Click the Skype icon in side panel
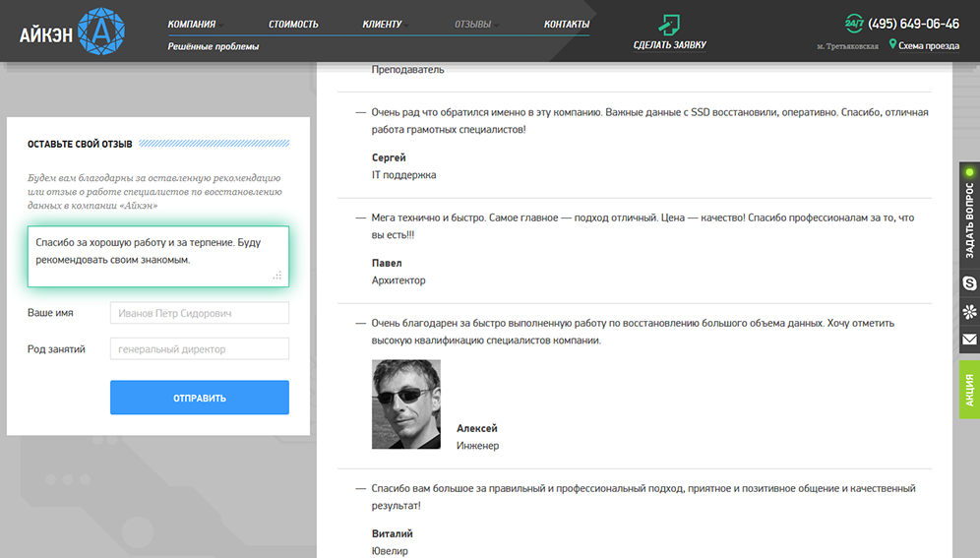Image resolution: width=980 pixels, height=558 pixels. [x=969, y=283]
